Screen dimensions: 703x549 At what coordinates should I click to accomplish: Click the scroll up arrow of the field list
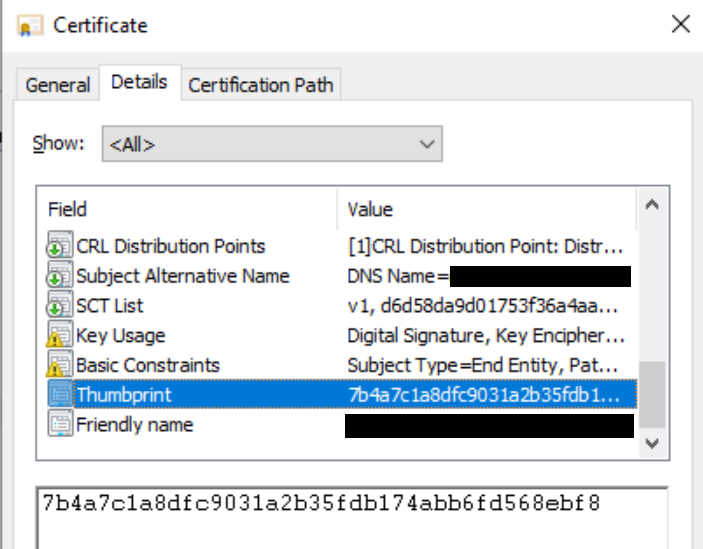click(651, 204)
